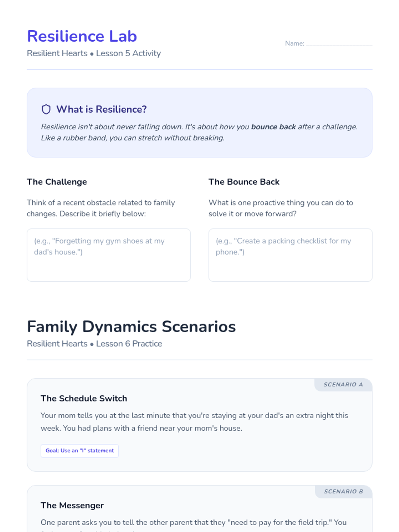Click the proactive thing question text
Image resolution: width=399 pixels, height=532 pixels.
click(281, 208)
